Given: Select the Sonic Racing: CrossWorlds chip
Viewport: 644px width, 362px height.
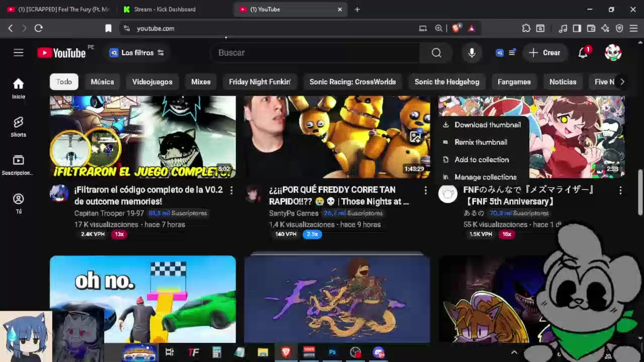Looking at the screenshot, I should coord(353,81).
